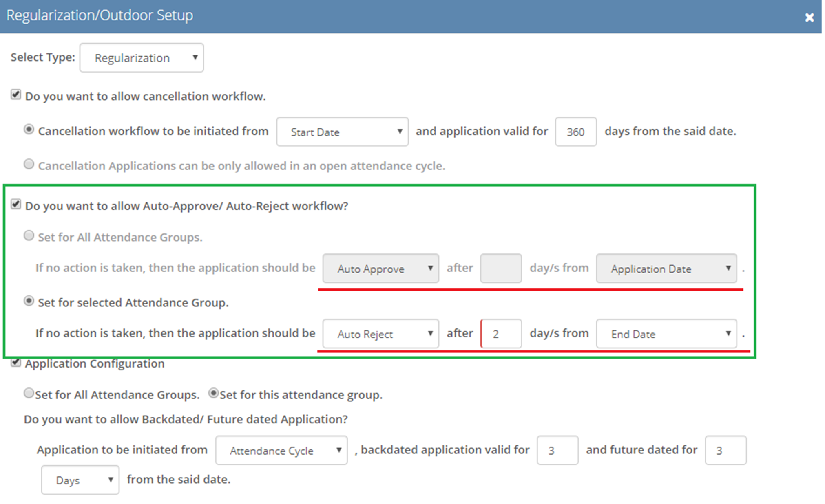Toggle Auto-Approve/Auto-Reject workflow checkbox
The height and width of the screenshot is (504, 825).
point(15,205)
